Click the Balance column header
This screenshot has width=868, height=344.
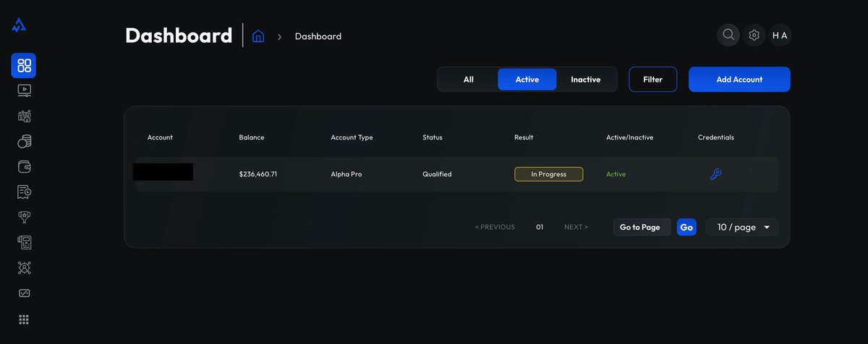click(x=252, y=137)
